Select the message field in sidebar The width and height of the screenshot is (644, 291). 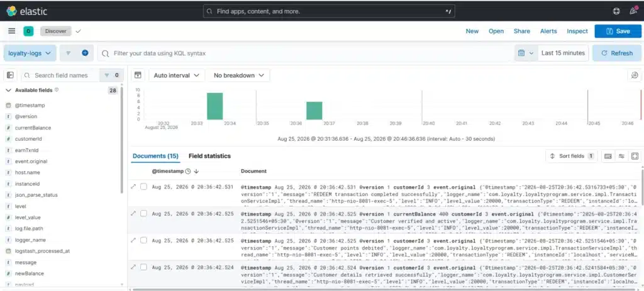click(25, 262)
